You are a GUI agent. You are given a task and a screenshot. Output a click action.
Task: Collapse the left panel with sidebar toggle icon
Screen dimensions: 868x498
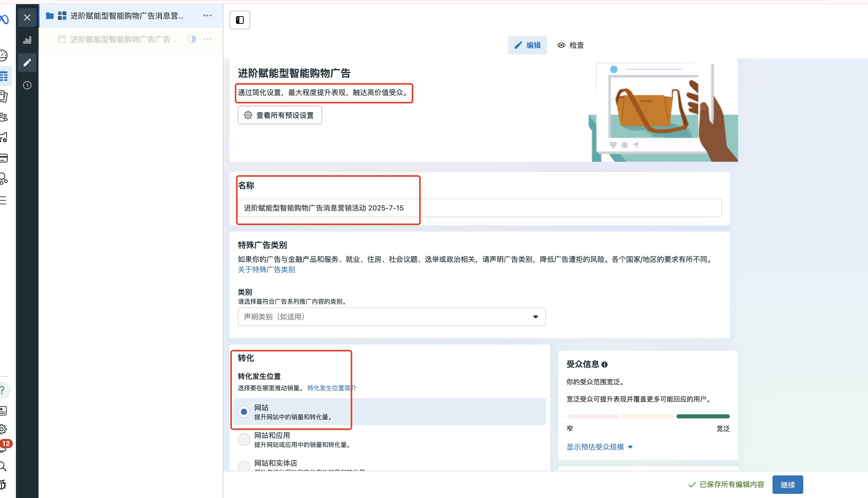(240, 20)
